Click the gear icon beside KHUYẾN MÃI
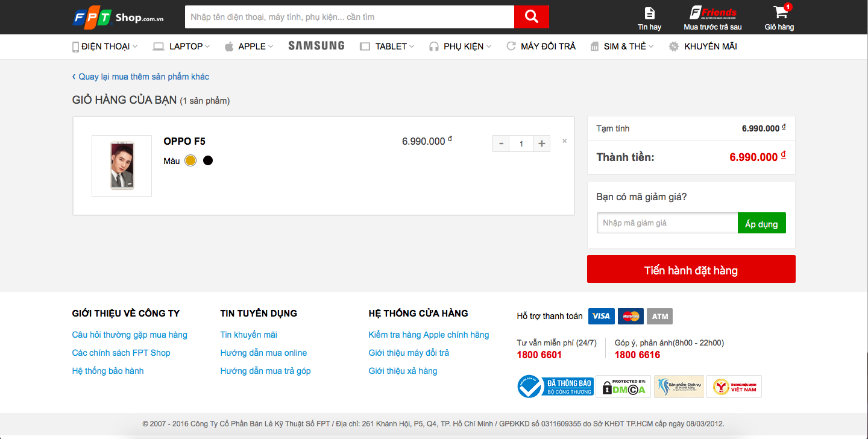This screenshot has height=439, width=868. pos(674,46)
